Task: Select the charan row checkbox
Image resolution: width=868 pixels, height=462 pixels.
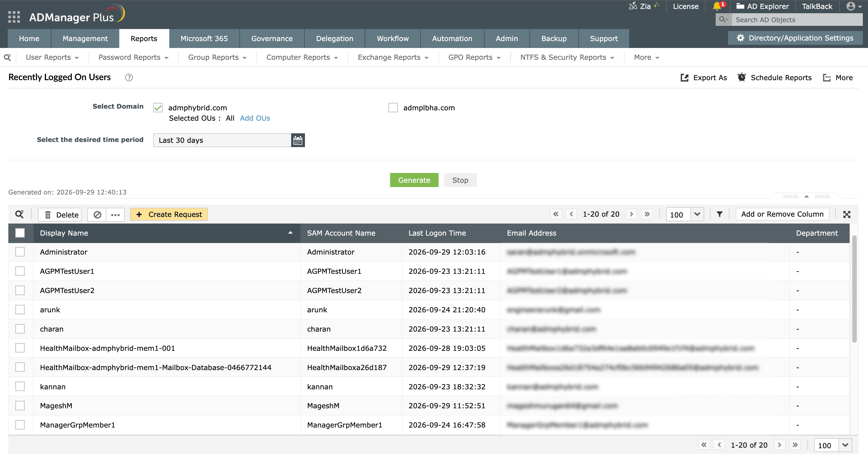Action: click(20, 329)
